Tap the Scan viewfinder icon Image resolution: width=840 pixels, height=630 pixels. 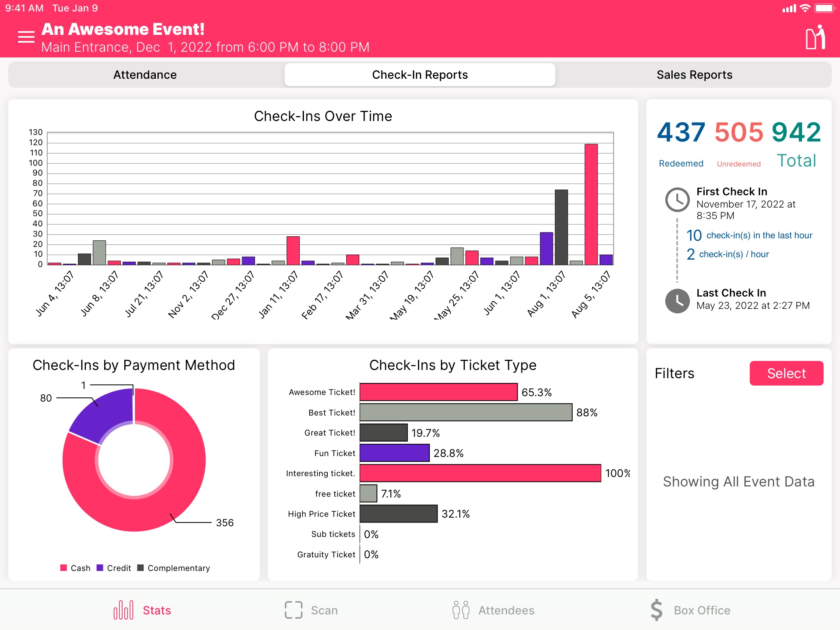point(293,610)
